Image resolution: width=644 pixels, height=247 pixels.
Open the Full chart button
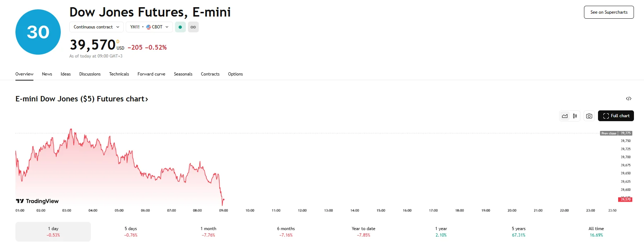[x=616, y=116]
